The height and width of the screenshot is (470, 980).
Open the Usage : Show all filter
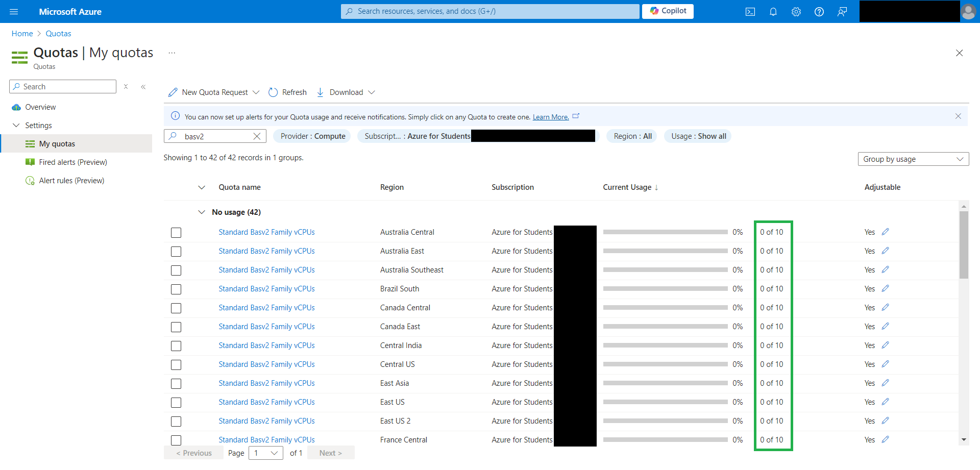[x=698, y=136]
